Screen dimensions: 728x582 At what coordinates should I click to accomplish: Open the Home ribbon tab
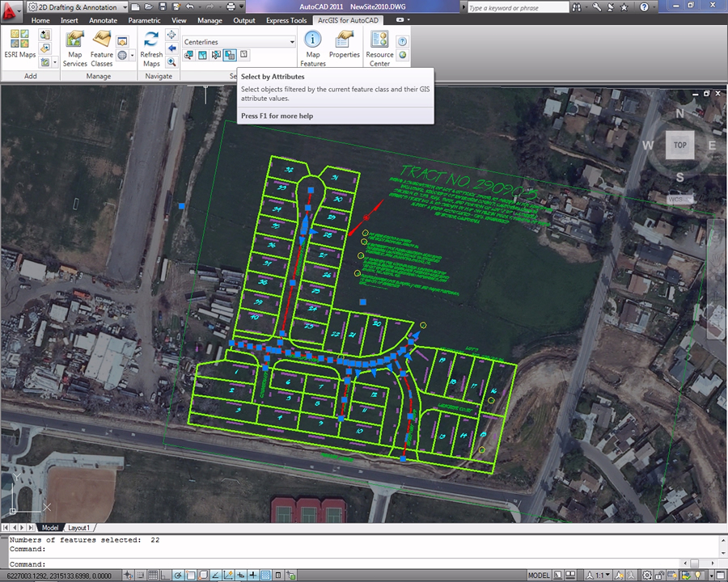pyautogui.click(x=40, y=20)
